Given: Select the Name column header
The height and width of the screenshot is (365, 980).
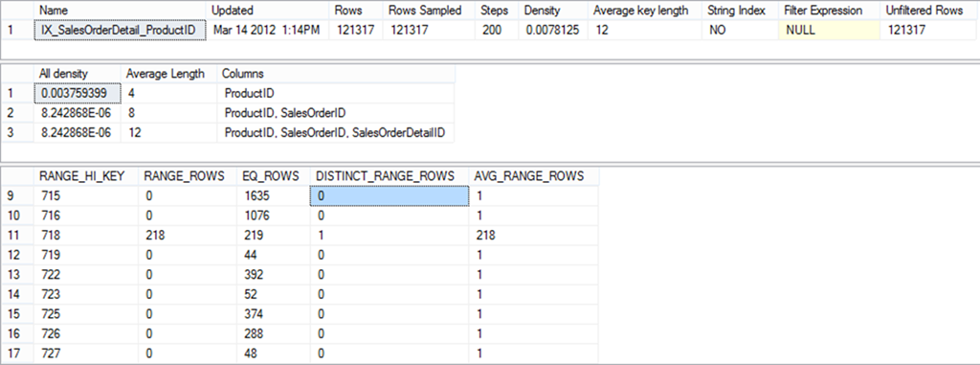Looking at the screenshot, I should pyautogui.click(x=120, y=11).
